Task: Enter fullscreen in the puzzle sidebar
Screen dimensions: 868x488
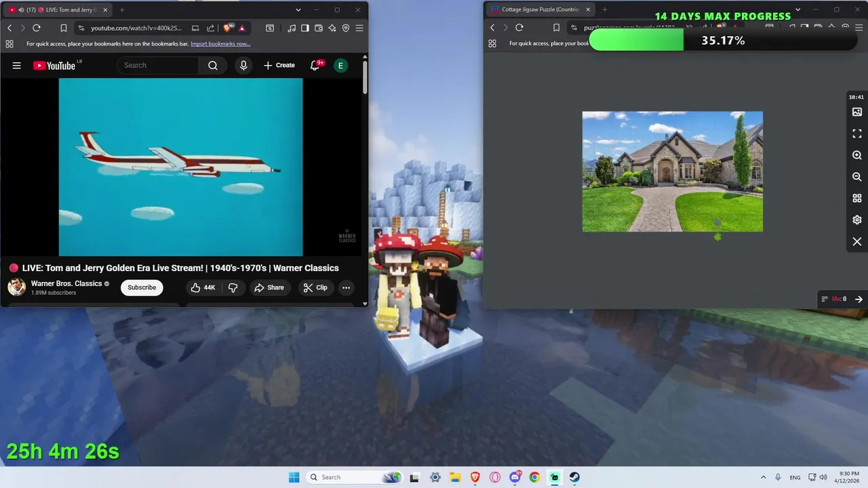Action: coord(857,134)
